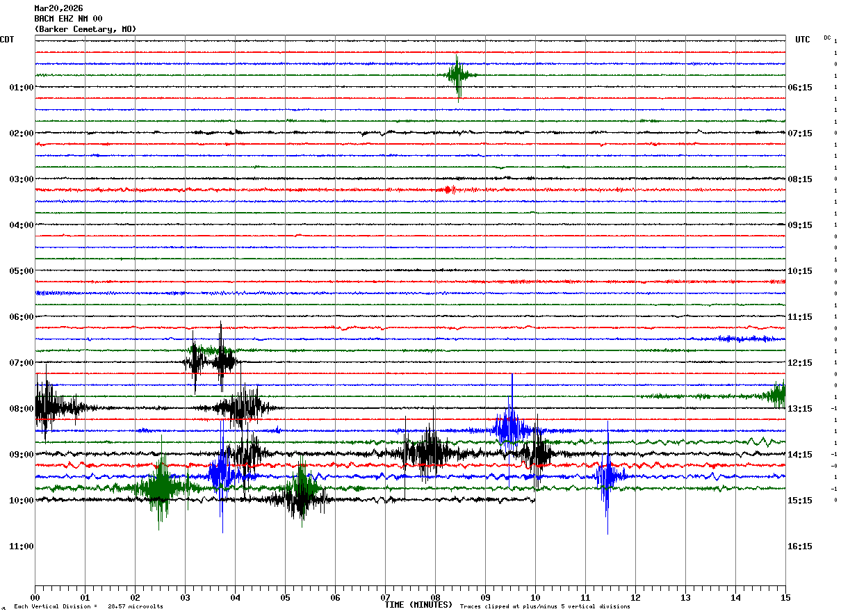Image resolution: width=841 pixels, height=616 pixels.
Task: Click the Barker Cemetary, MO location text
Action: pyautogui.click(x=85, y=29)
